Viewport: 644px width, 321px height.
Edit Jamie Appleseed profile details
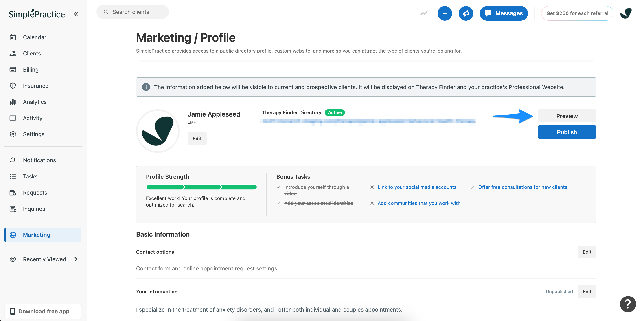(x=197, y=139)
